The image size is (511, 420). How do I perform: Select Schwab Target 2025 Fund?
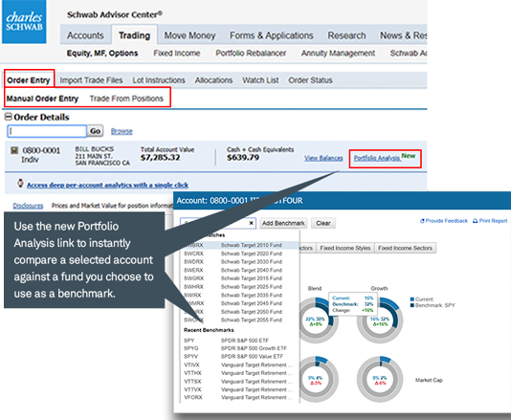pos(240,287)
